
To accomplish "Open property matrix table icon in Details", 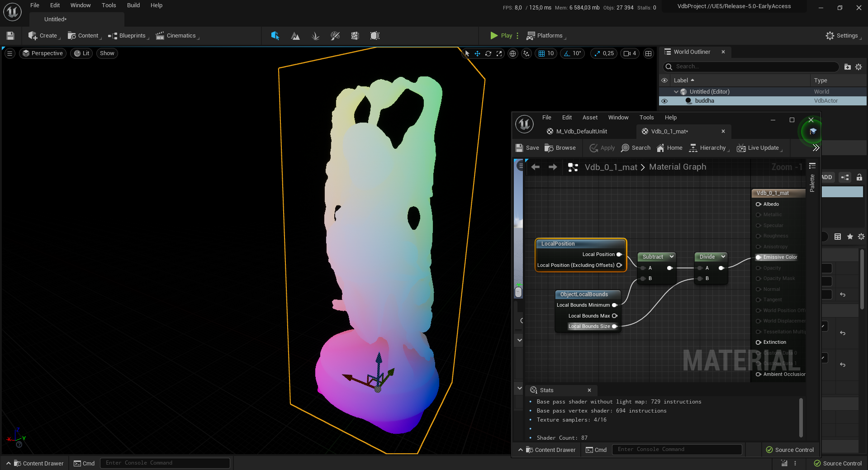I will [838, 237].
